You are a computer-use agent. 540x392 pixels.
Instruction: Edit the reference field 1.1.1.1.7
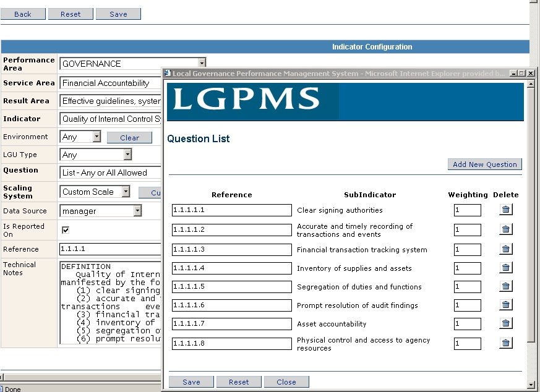click(232, 324)
